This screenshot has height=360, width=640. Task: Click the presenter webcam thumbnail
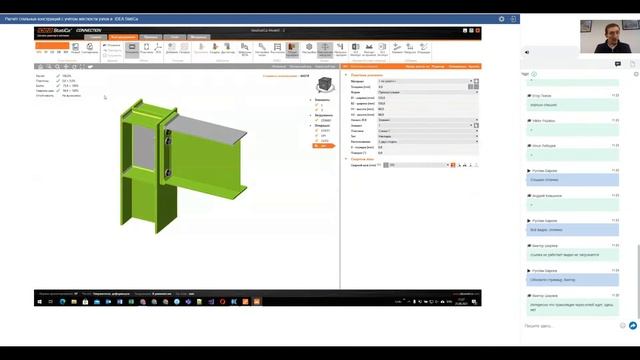click(x=610, y=37)
